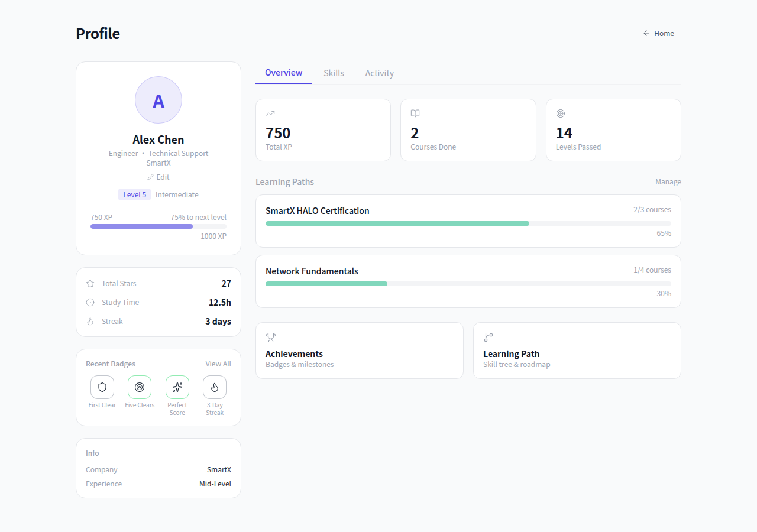Click the 3-Day Streak flame badge
The height and width of the screenshot is (532, 757).
pyautogui.click(x=214, y=387)
